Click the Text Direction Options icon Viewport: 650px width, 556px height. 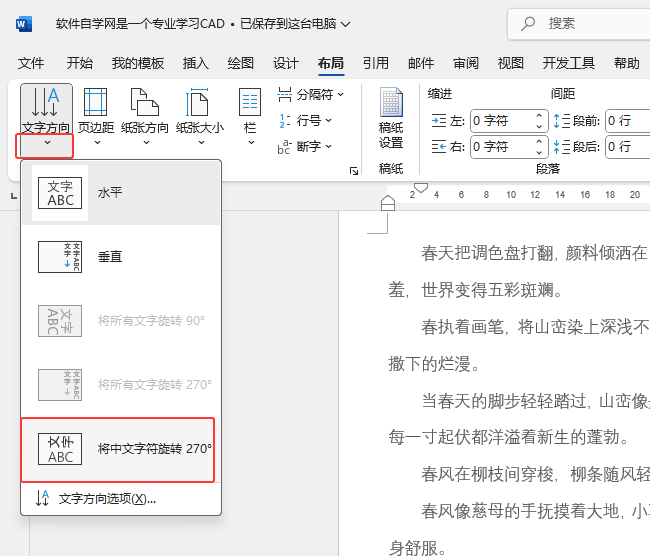42,498
